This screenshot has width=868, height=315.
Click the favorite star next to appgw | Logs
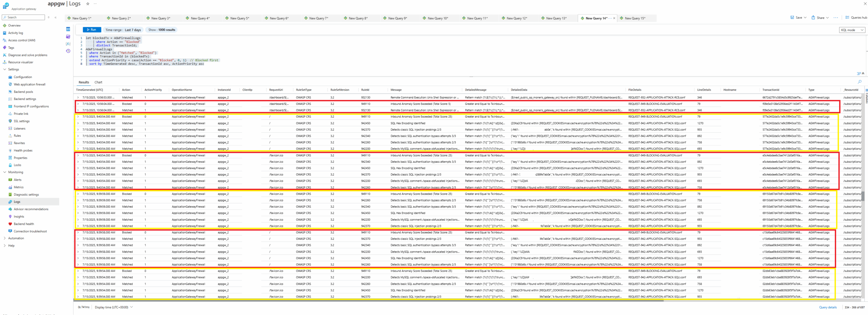tap(87, 4)
